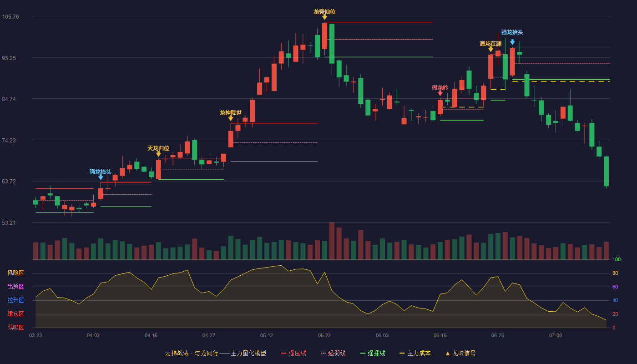Click the 105.76 price axis label
This screenshot has height=364, width=637.
[10, 17]
